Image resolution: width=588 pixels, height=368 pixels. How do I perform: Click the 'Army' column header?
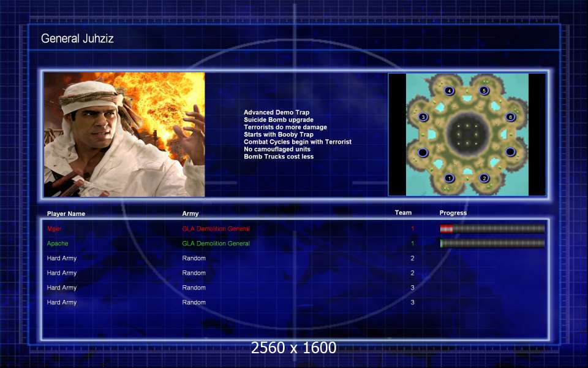[x=190, y=213]
